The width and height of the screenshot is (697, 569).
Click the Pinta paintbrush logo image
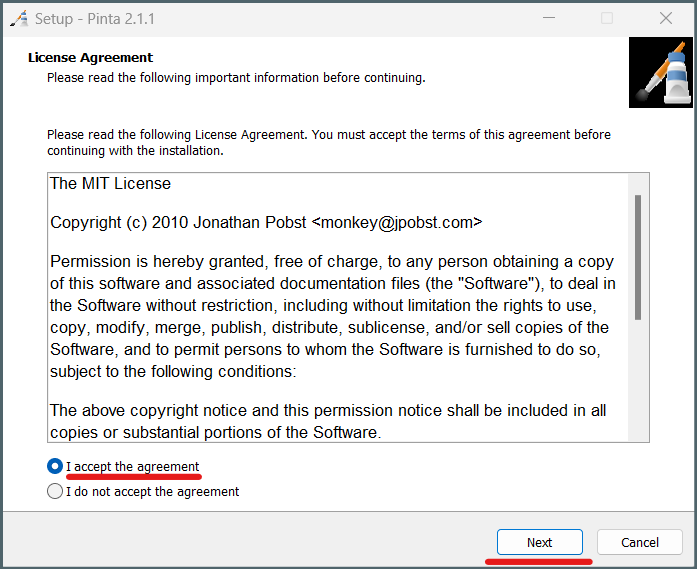click(x=661, y=72)
